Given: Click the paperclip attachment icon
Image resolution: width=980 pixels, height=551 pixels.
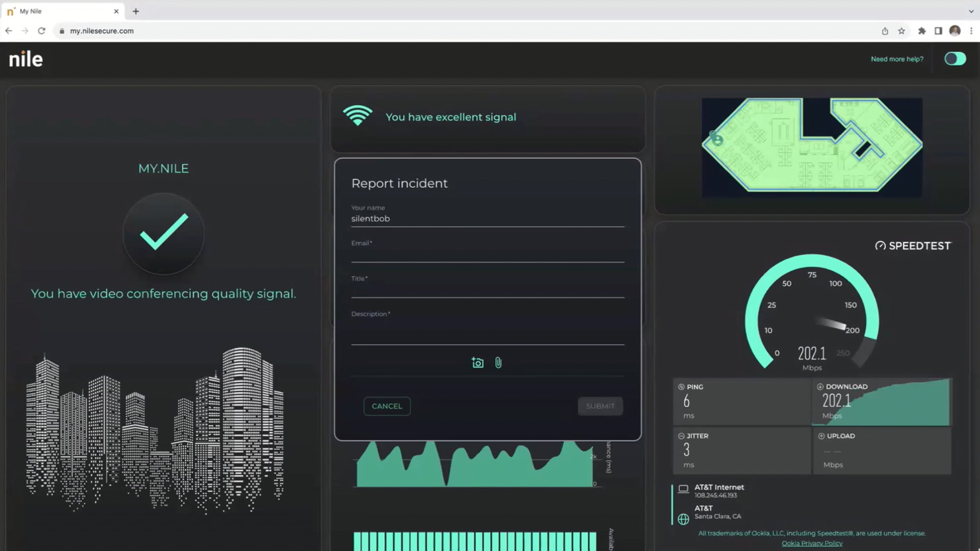Looking at the screenshot, I should (x=498, y=362).
